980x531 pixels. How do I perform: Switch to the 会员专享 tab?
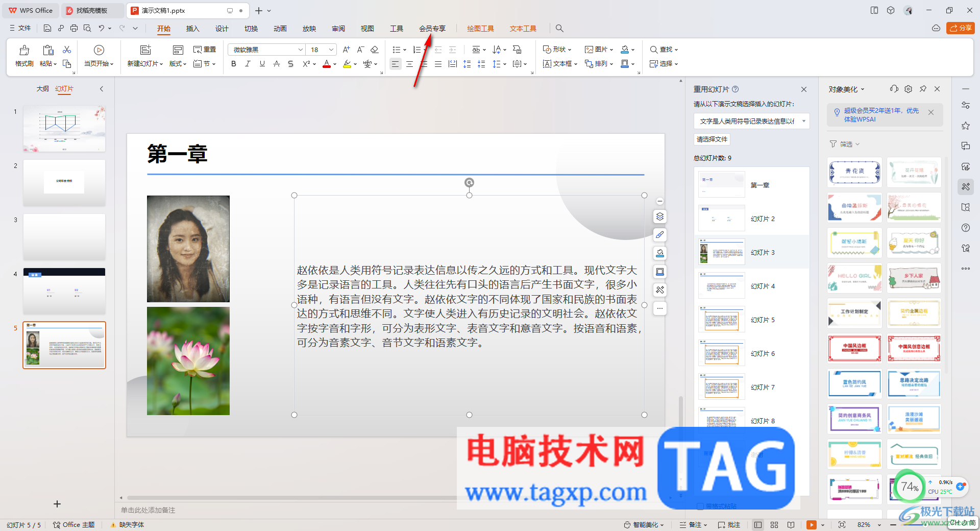[432, 29]
